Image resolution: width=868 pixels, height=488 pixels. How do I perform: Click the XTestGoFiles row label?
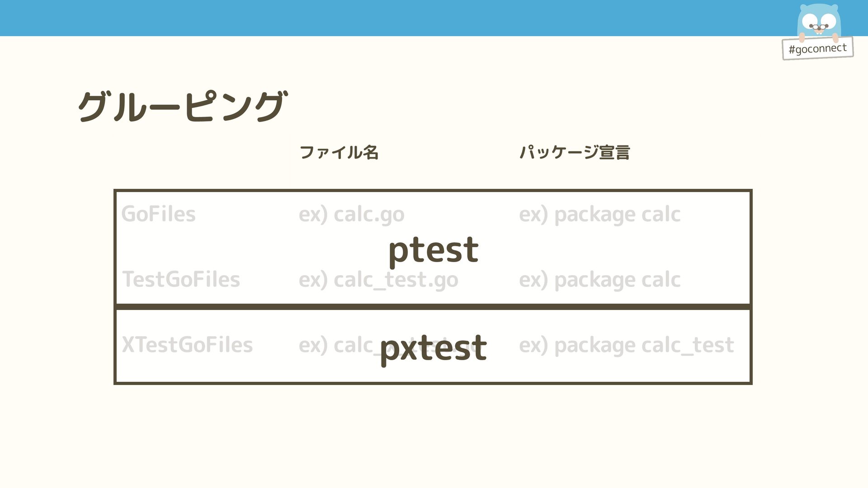pyautogui.click(x=187, y=345)
